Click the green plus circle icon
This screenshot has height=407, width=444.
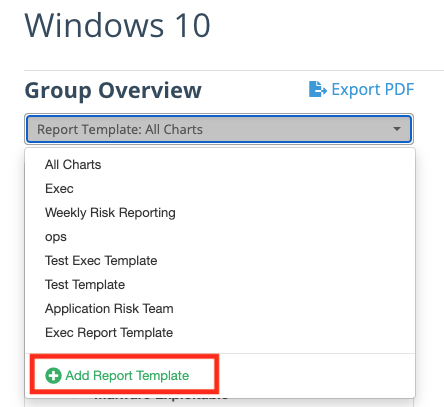53,376
